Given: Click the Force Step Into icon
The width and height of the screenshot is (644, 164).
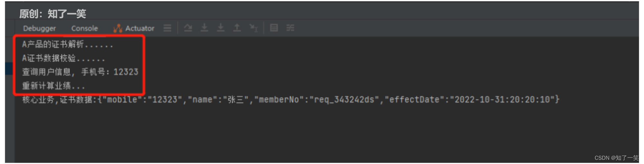Looking at the screenshot, I should (221, 28).
